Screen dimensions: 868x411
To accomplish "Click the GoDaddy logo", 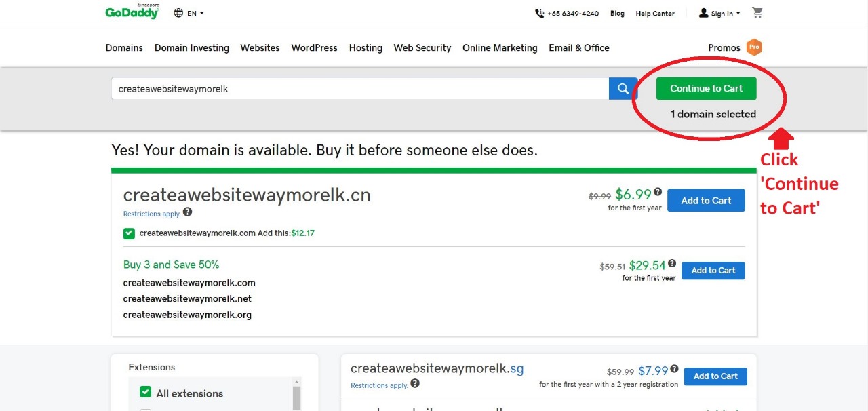I will click(132, 12).
